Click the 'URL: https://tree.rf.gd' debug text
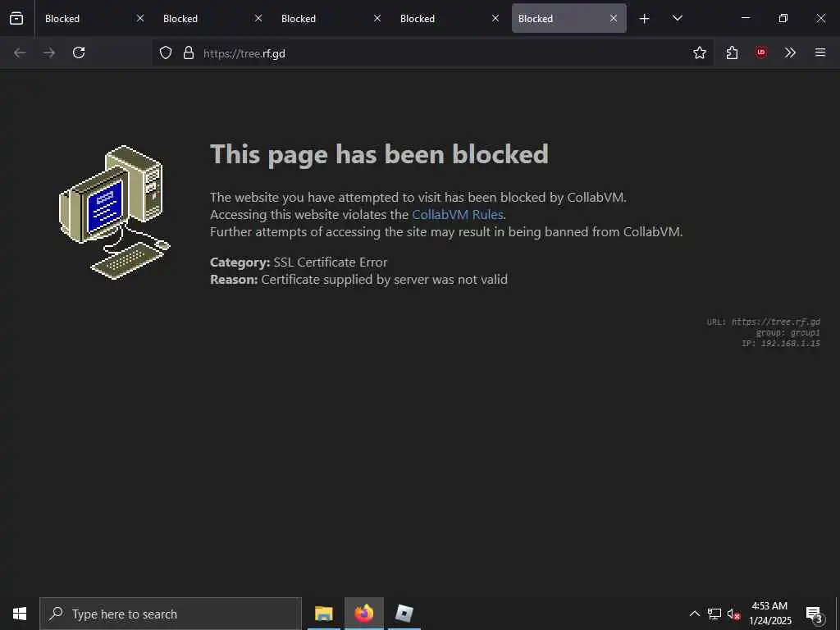Screen dimensions: 840x630 (764, 322)
